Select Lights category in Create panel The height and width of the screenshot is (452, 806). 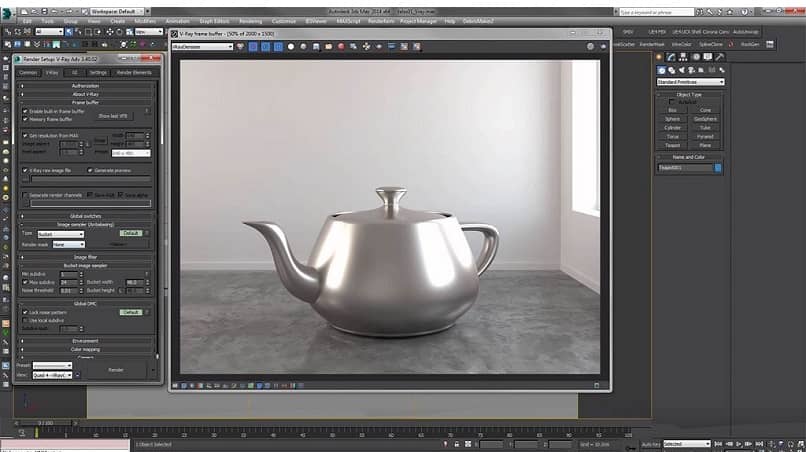681,70
